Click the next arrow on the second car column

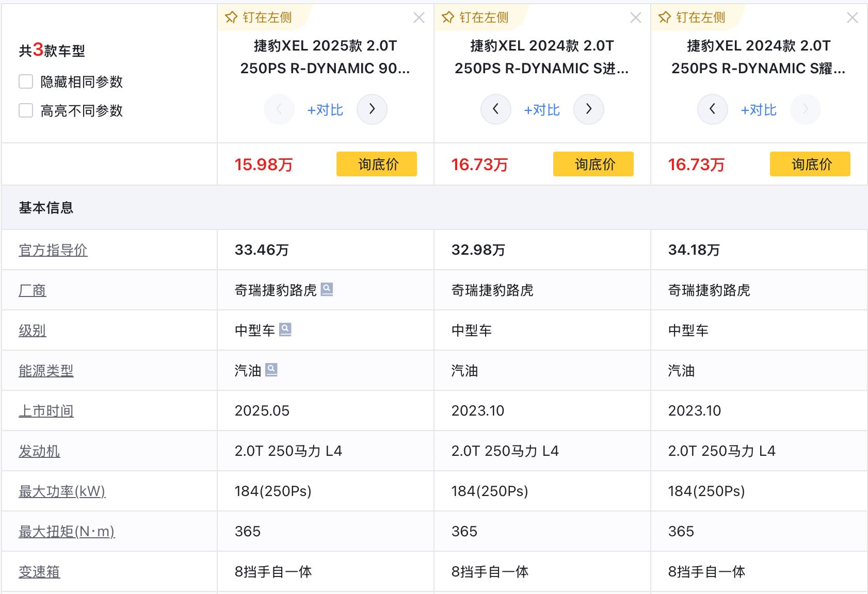[588, 109]
